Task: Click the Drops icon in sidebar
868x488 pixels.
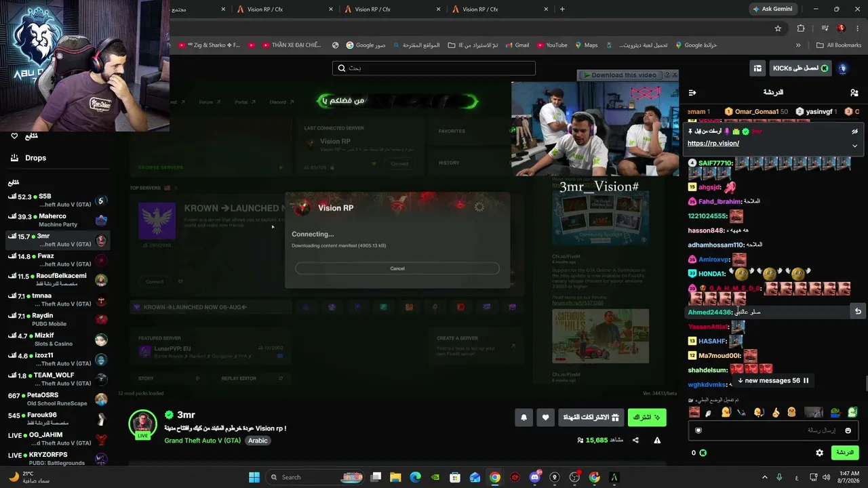Action: click(x=14, y=158)
